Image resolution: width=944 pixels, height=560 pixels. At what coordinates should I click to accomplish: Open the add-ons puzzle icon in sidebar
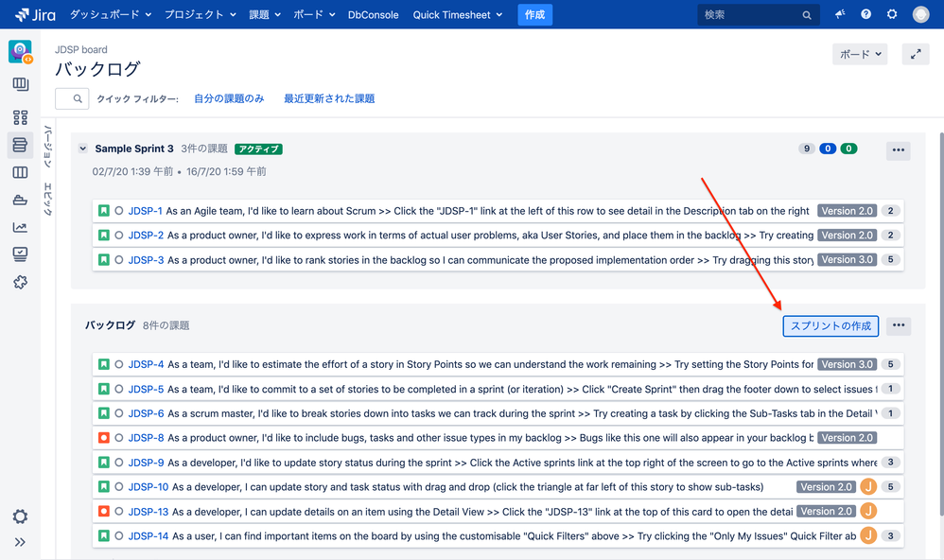point(20,282)
